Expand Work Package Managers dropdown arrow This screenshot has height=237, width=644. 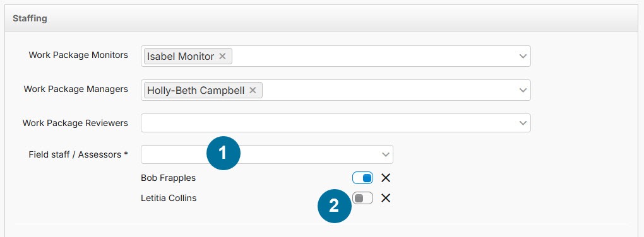(522, 90)
